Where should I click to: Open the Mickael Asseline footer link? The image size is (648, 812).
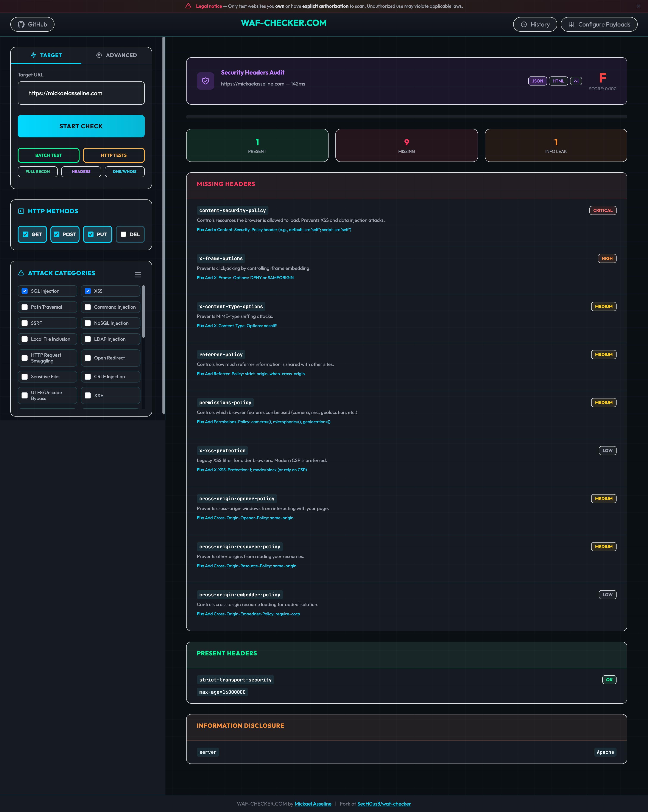[x=313, y=804]
